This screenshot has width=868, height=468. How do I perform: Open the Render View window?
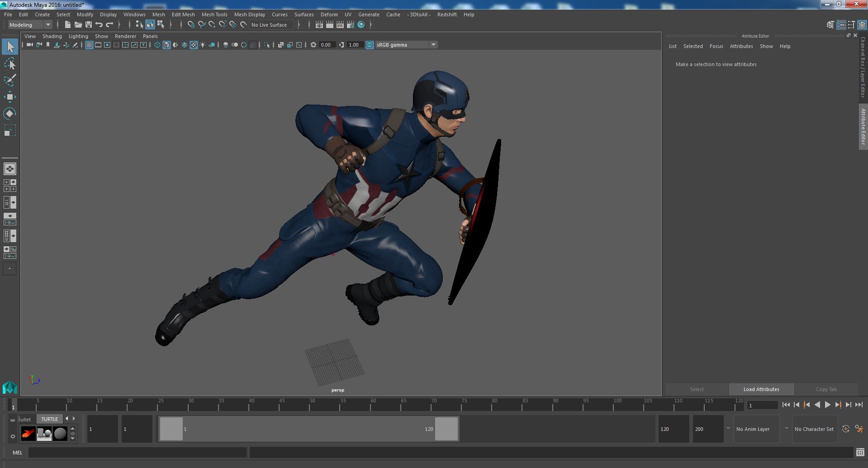(x=319, y=25)
